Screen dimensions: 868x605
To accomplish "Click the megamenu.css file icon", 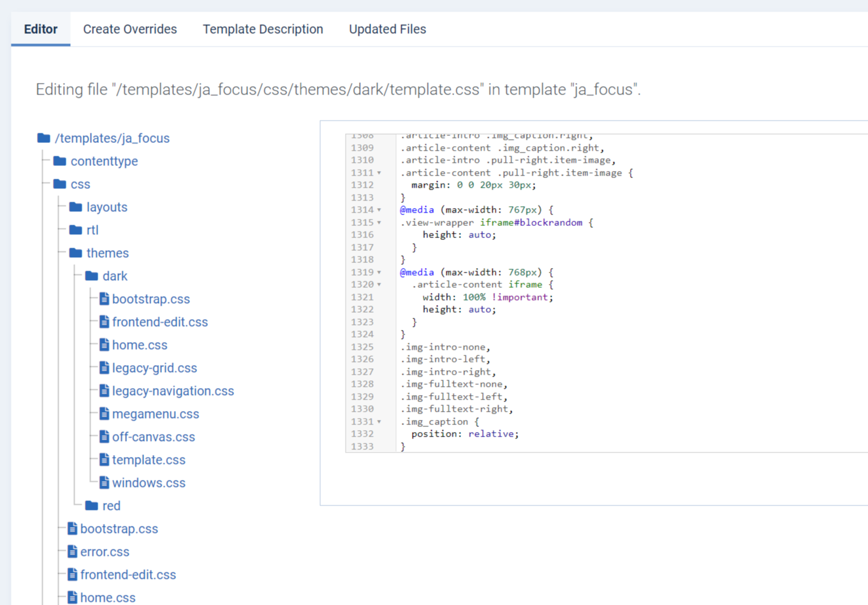I will [105, 414].
